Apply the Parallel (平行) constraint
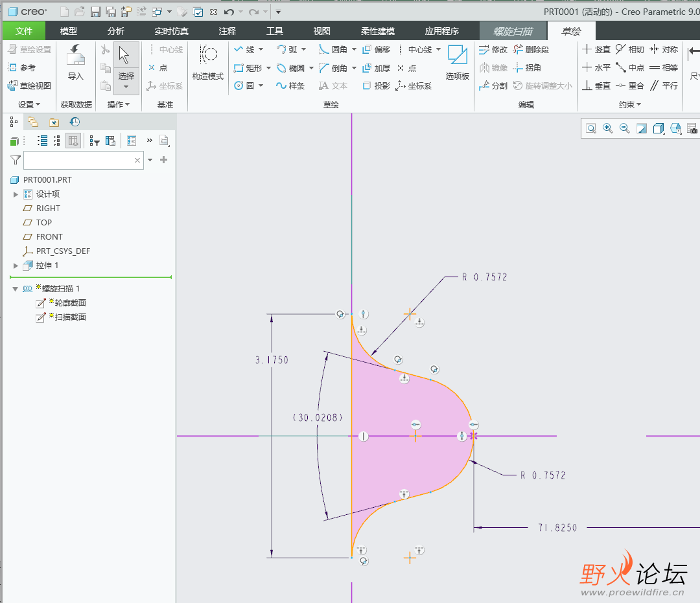The image size is (700, 603). [x=664, y=85]
